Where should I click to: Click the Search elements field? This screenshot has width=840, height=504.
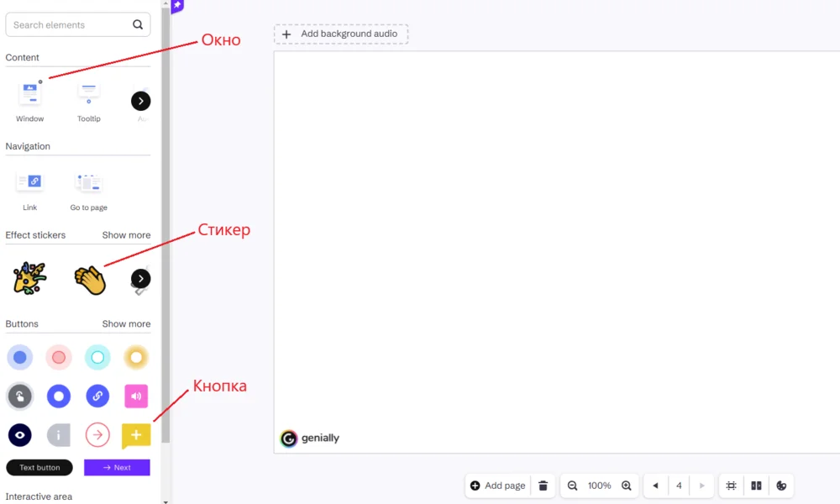pyautogui.click(x=77, y=24)
